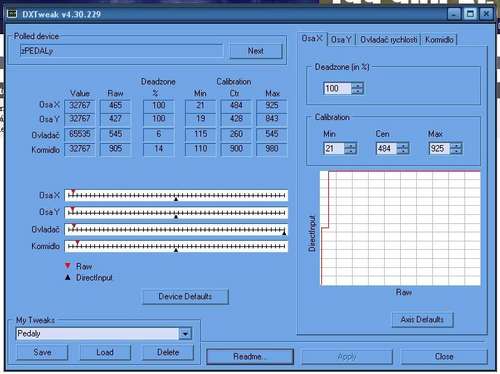This screenshot has width=500, height=374.
Task: Switch to the OsaX tab
Action: 312,39
